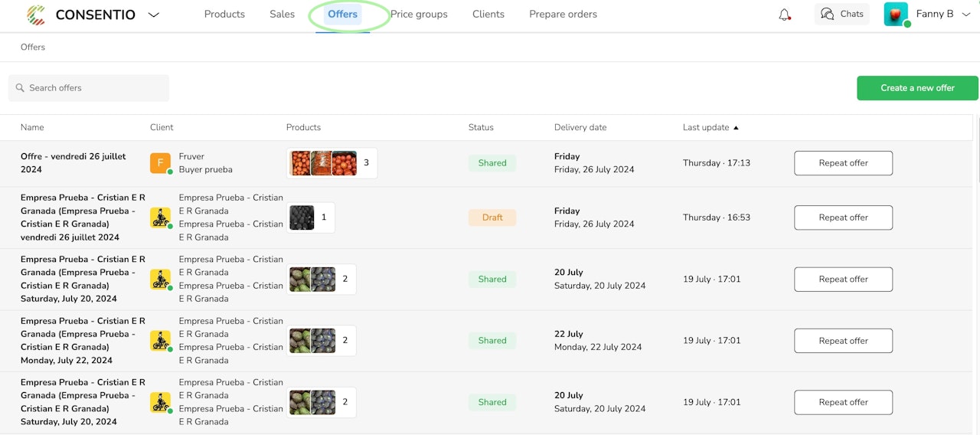Expand the Fanny B account chevron
980x435 pixels.
click(x=965, y=14)
